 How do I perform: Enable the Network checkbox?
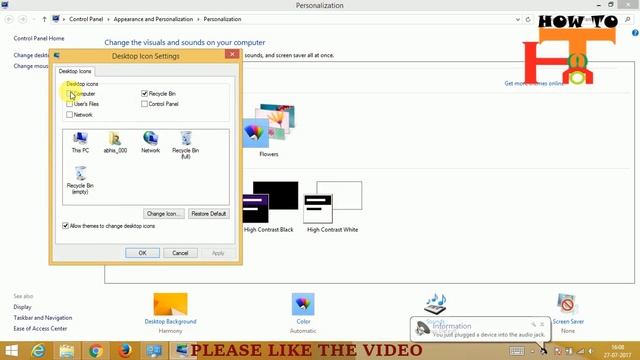[69, 115]
